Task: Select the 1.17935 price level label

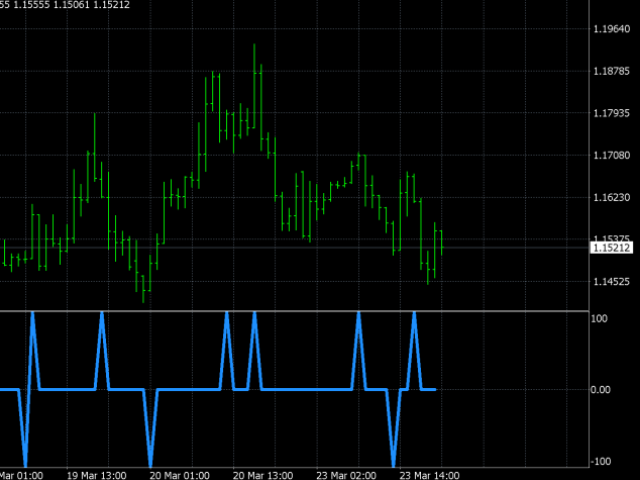Action: 611,113
